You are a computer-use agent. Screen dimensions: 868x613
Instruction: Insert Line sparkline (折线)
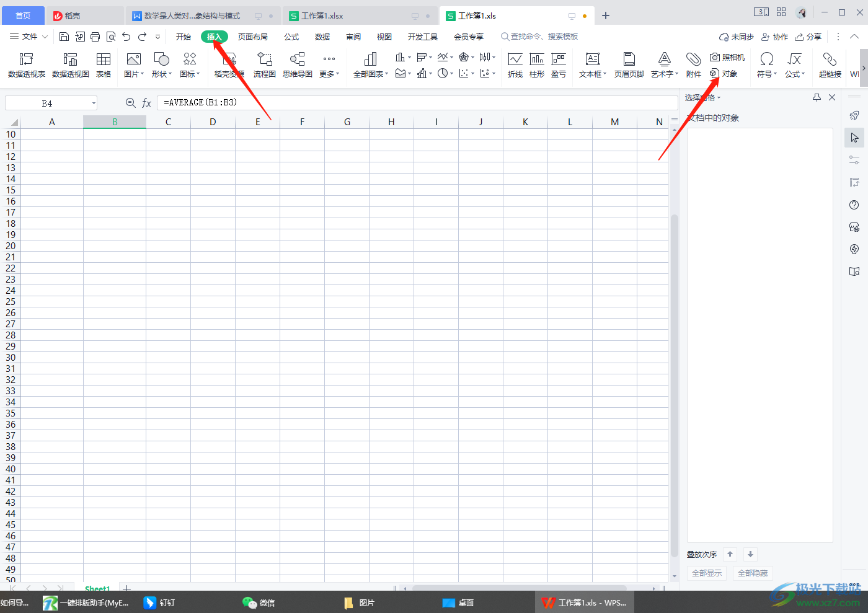(515, 65)
